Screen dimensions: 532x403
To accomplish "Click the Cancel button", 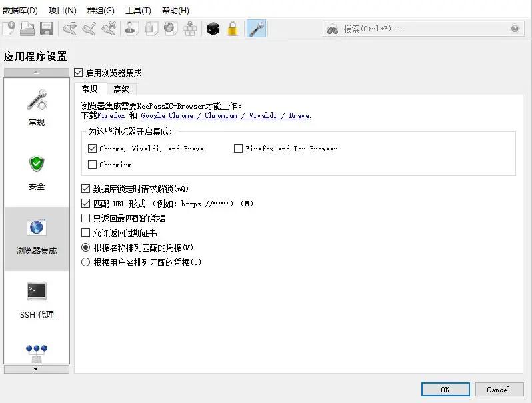I will [499, 390].
